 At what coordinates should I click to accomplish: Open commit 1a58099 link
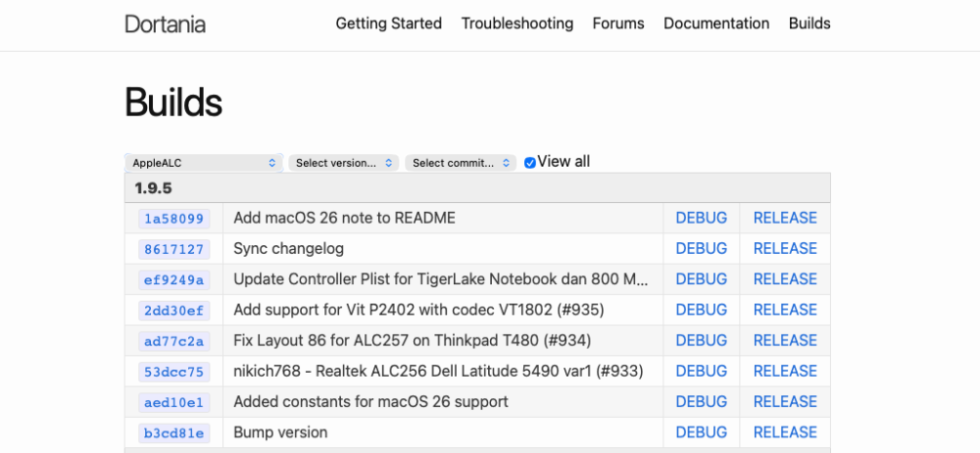click(x=173, y=219)
